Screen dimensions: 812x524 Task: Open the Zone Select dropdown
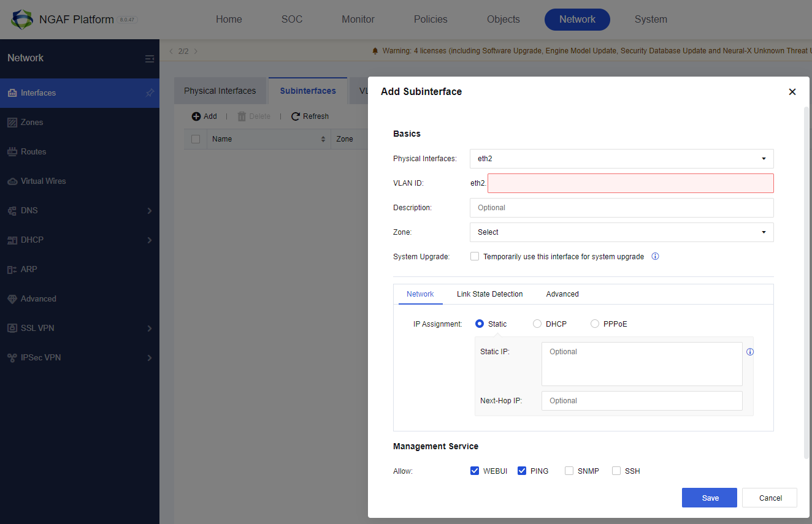(x=622, y=232)
